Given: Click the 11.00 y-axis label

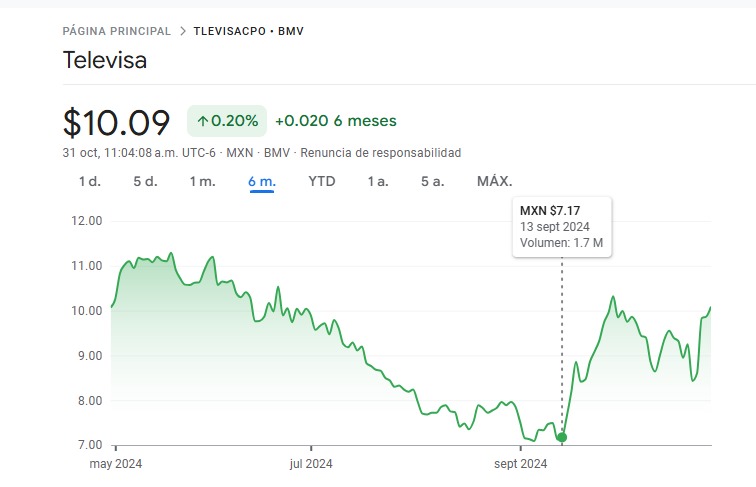Looking at the screenshot, I should click(x=87, y=266).
